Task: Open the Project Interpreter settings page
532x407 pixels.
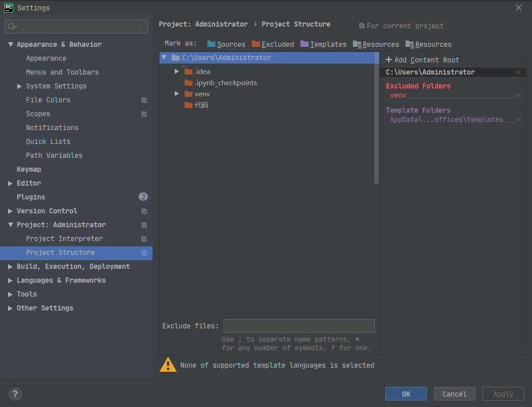Action: (65, 239)
